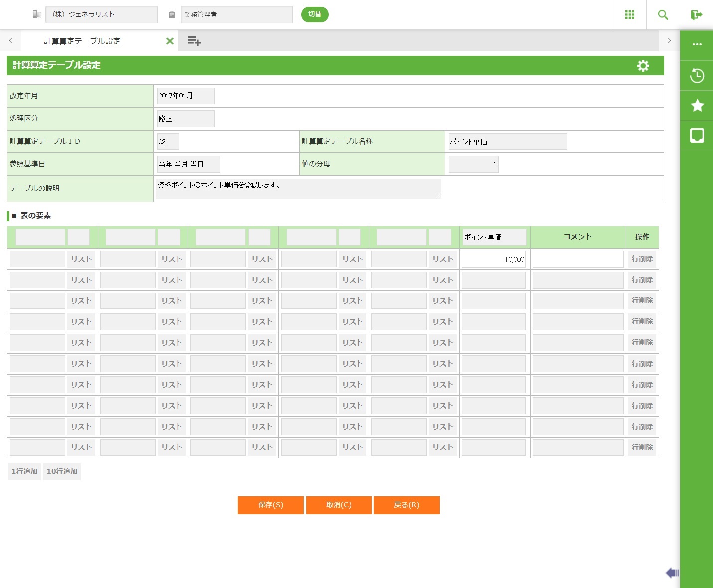Click the add-tab list icon
Viewport: 713px width, 588px height.
(194, 41)
